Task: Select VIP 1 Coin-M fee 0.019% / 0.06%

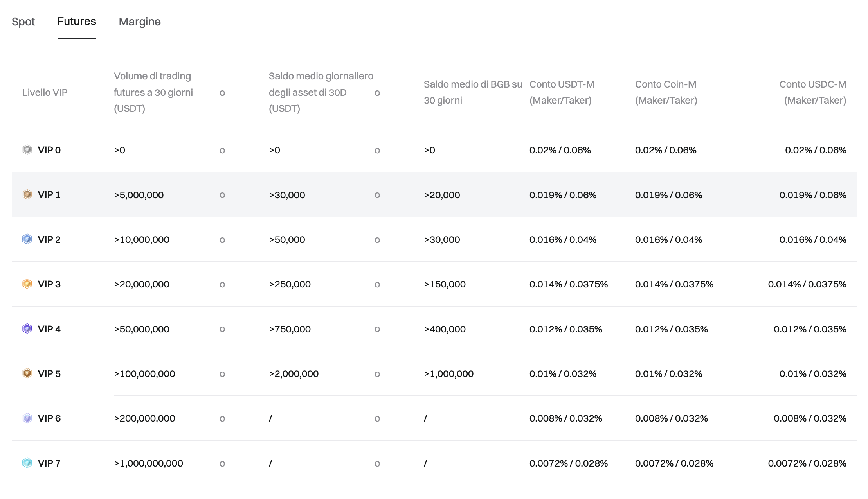Action: (668, 195)
